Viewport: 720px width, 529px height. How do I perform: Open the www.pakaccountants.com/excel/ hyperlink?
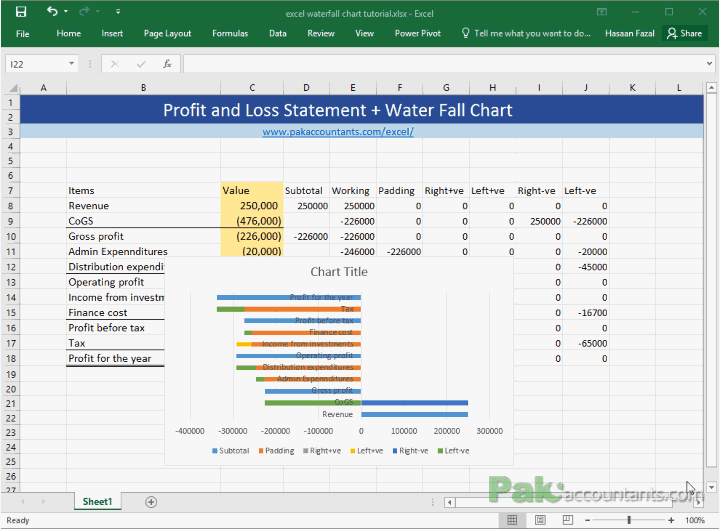(338, 132)
